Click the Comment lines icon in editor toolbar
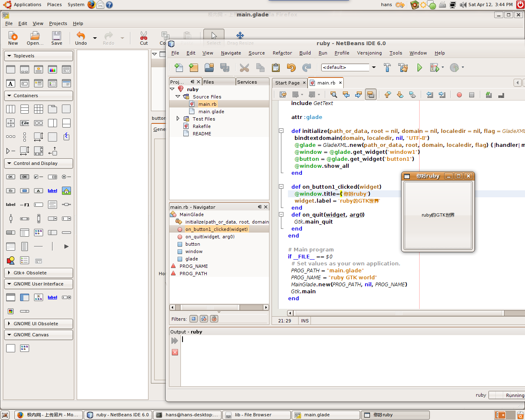Image resolution: width=525 pixels, height=420 pixels. [489, 95]
